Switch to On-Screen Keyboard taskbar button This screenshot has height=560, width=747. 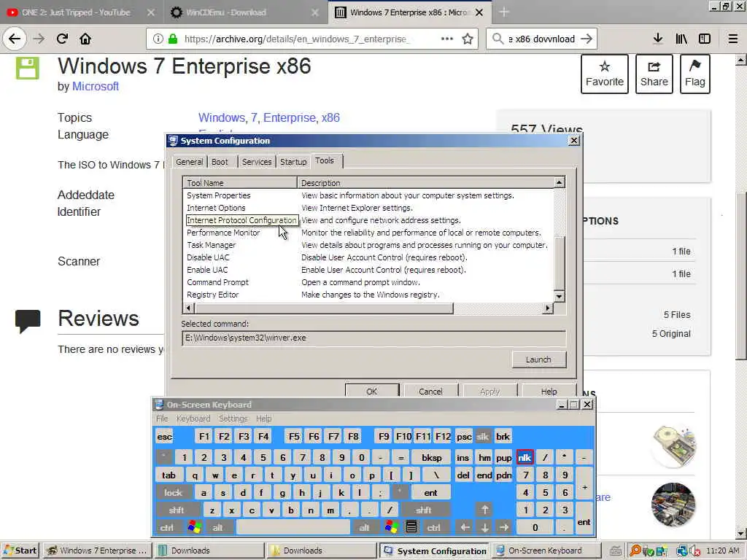pyautogui.click(x=546, y=551)
